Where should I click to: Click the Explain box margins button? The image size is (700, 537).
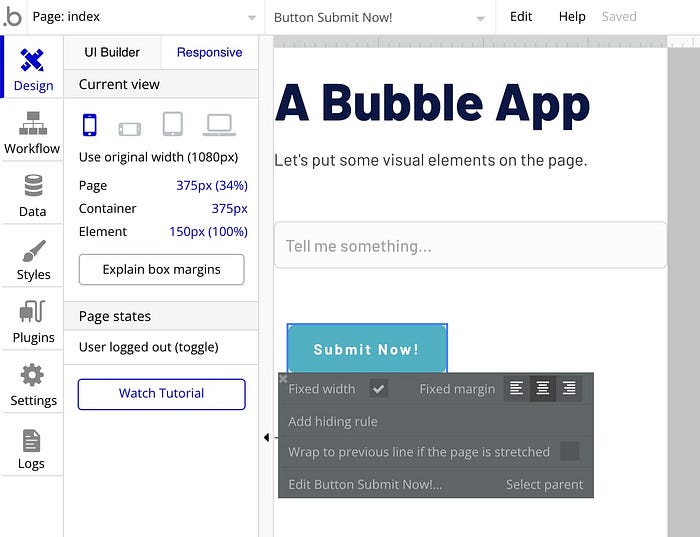(162, 270)
